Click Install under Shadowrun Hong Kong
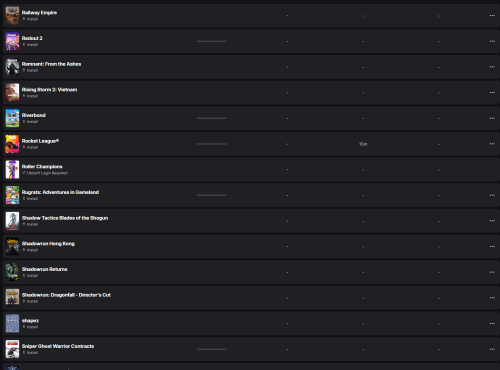The image size is (500, 370). coord(30,250)
